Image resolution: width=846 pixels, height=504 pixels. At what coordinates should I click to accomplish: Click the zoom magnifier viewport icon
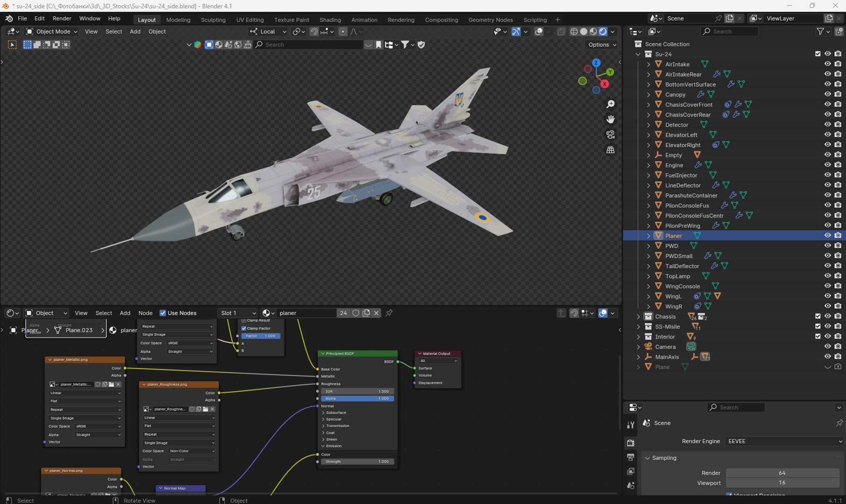(610, 104)
